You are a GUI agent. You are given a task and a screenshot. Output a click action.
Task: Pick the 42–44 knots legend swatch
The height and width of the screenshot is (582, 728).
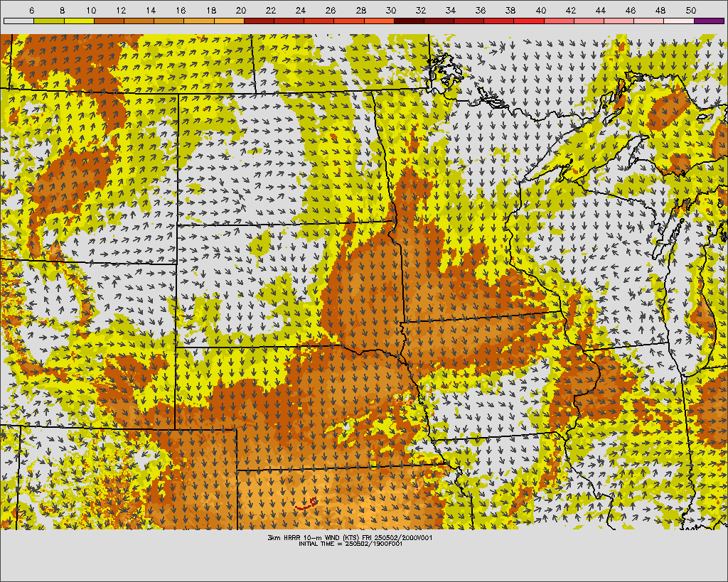pyautogui.click(x=589, y=21)
